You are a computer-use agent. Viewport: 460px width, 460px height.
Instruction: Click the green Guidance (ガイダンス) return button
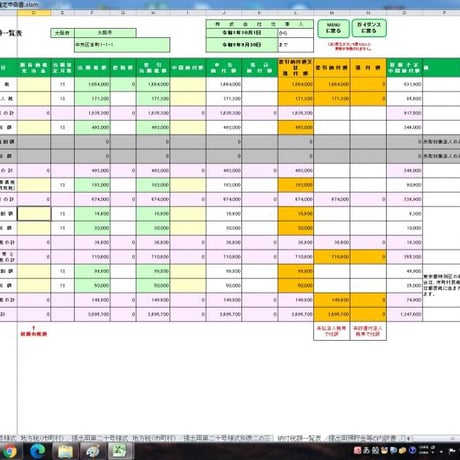pos(369,28)
